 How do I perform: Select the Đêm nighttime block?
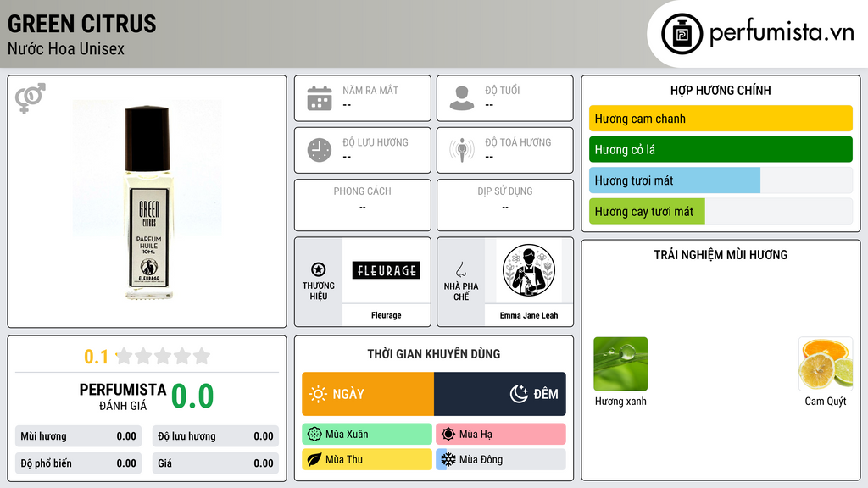500,394
